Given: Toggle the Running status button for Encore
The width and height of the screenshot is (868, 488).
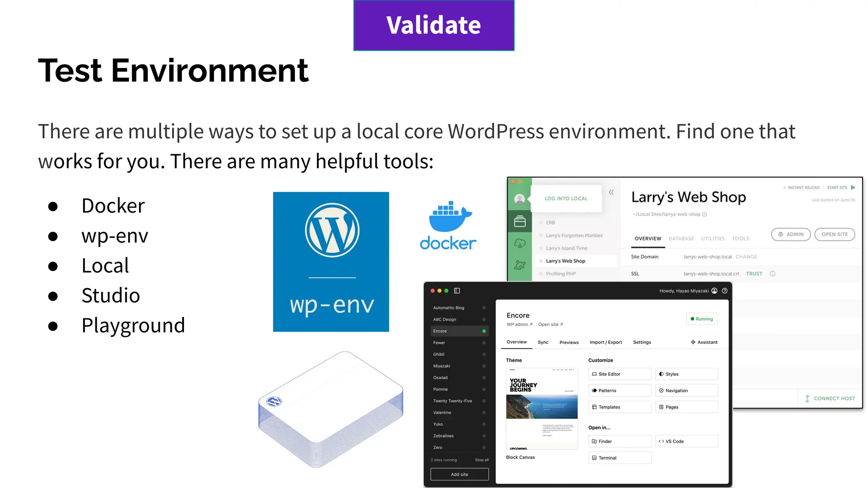Looking at the screenshot, I should click(701, 319).
